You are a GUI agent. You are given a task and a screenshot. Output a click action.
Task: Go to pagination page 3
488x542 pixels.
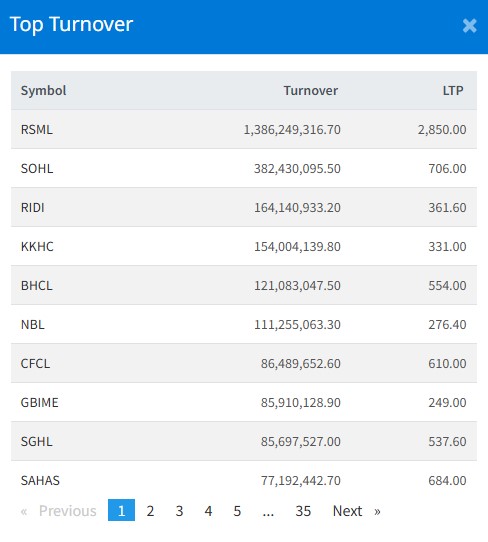179,511
